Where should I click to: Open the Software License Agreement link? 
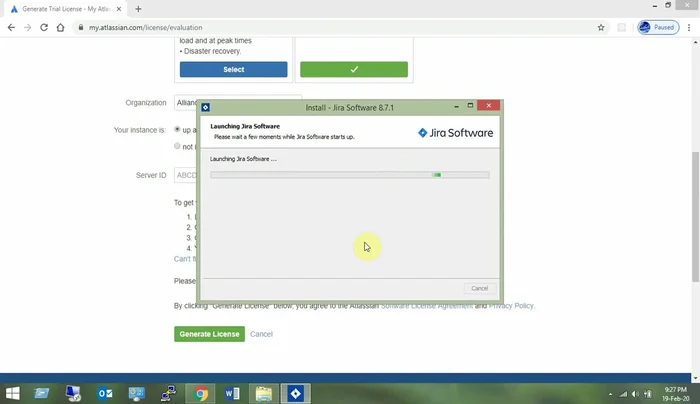click(426, 306)
